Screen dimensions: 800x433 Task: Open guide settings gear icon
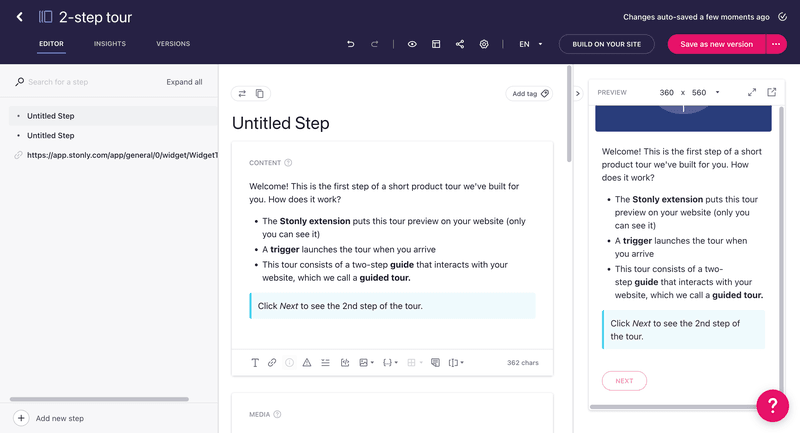coord(484,44)
